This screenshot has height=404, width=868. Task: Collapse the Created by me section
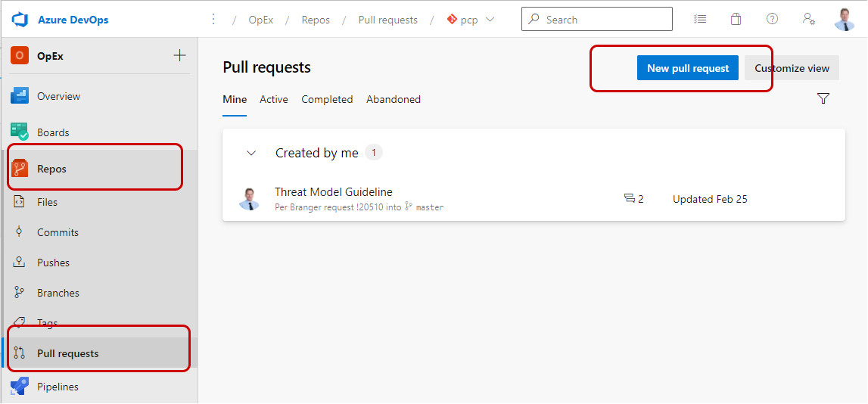(251, 154)
